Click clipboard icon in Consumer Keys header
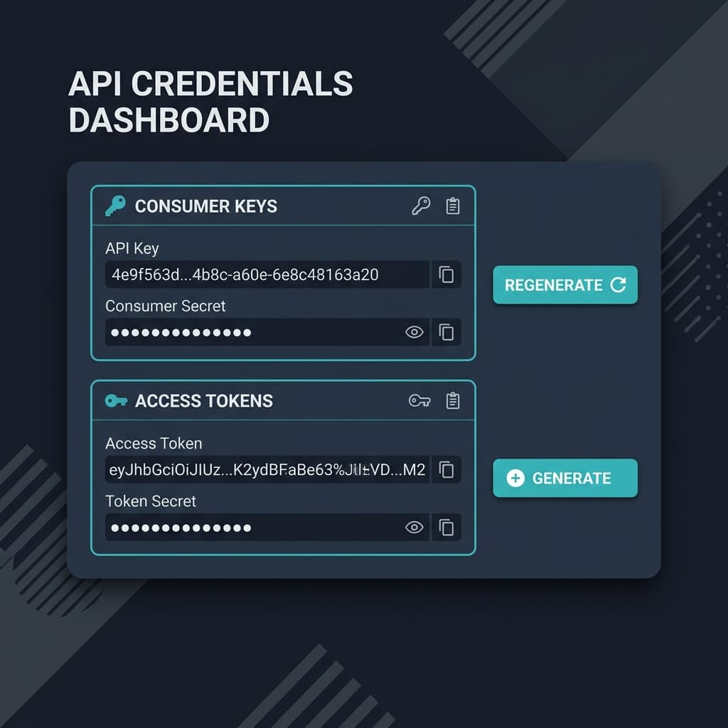This screenshot has height=728, width=728. pos(453,205)
